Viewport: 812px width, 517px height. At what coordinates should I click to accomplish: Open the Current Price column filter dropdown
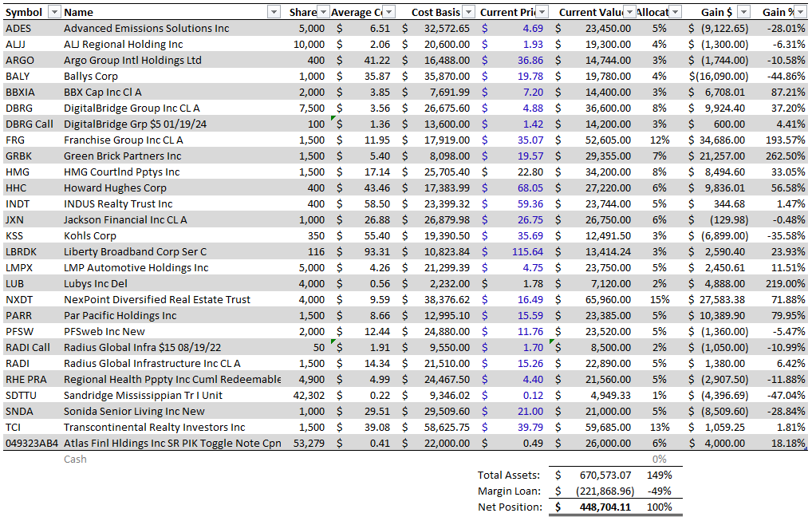(x=542, y=12)
